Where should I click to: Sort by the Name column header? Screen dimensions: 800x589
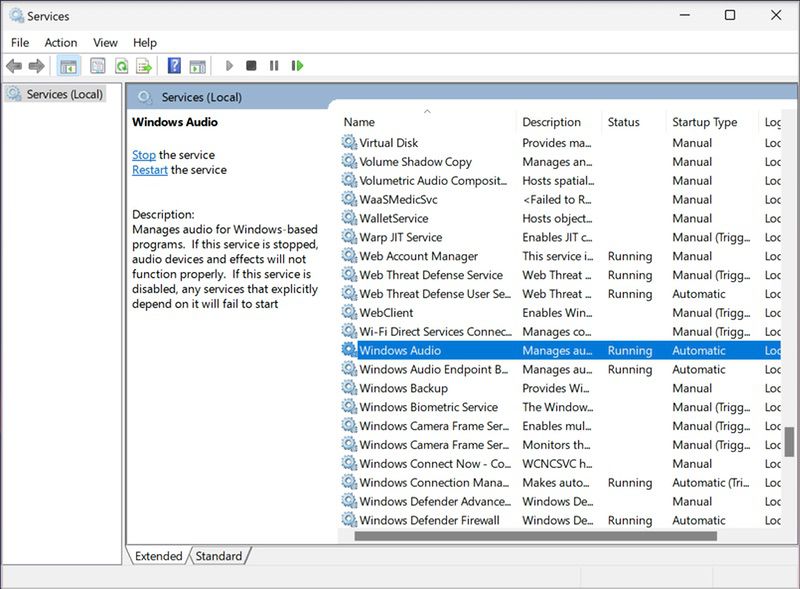tap(428, 122)
